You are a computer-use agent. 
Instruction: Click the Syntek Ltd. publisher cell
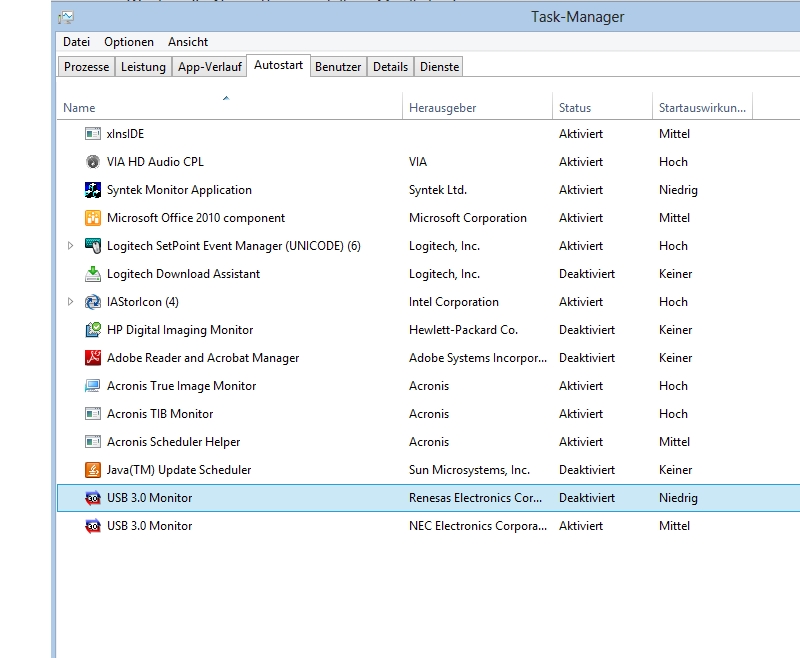tap(438, 190)
